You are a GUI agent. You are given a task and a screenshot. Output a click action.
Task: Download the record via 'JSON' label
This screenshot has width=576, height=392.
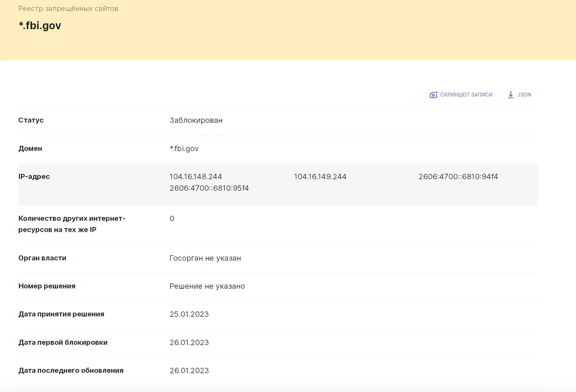524,95
